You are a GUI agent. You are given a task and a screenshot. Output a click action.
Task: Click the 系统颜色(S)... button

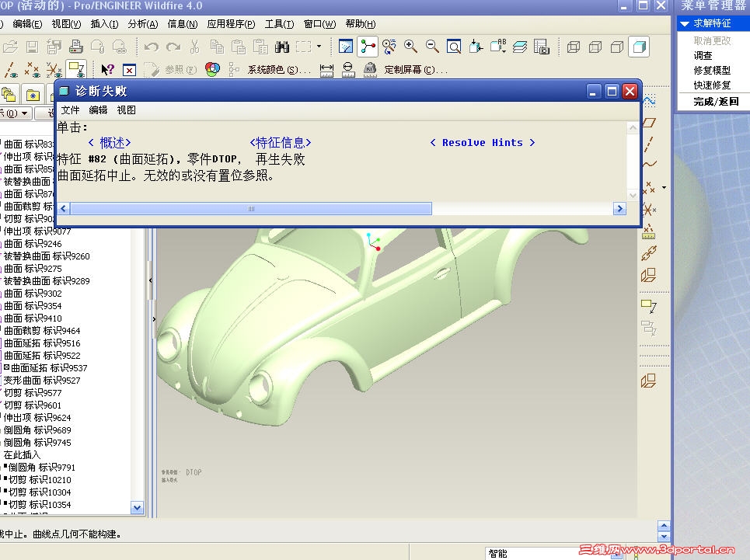[279, 70]
